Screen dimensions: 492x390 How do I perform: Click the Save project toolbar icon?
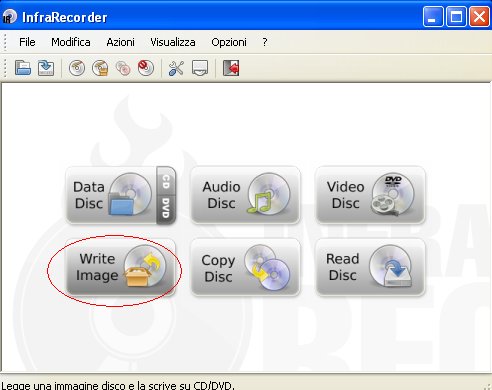pos(46,68)
